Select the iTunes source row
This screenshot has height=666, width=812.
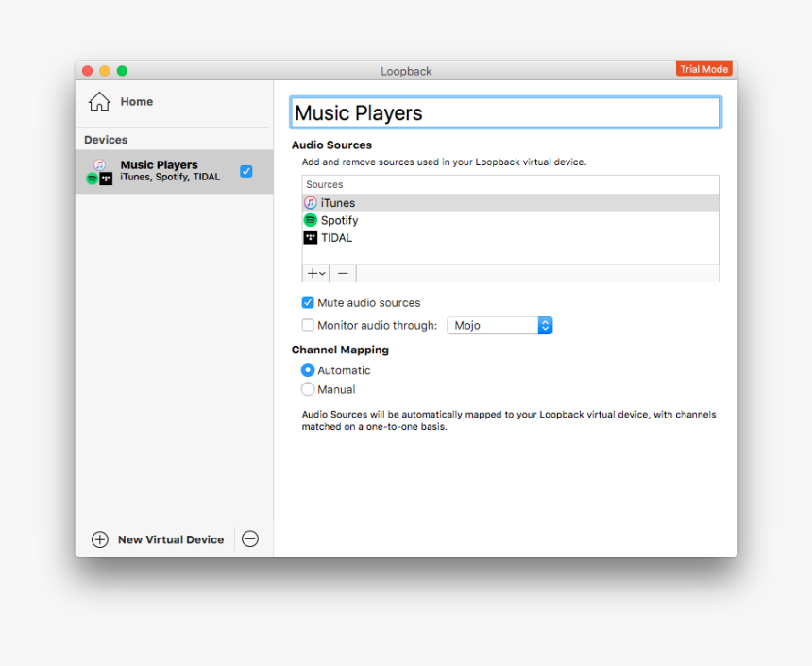click(511, 203)
